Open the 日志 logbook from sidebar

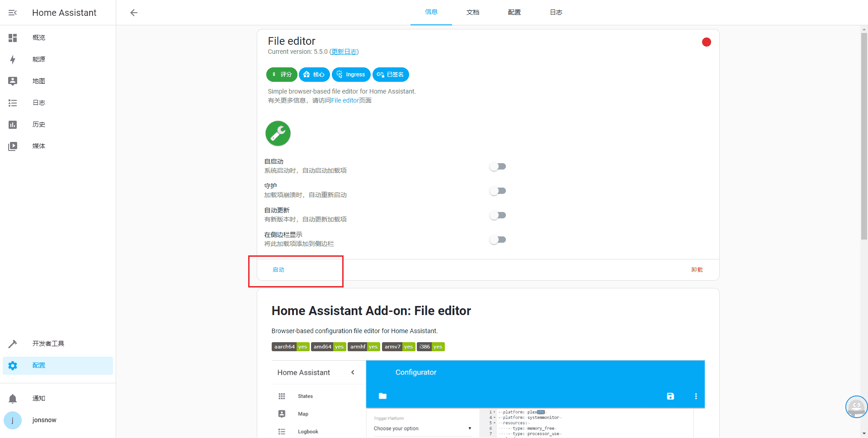tap(38, 103)
